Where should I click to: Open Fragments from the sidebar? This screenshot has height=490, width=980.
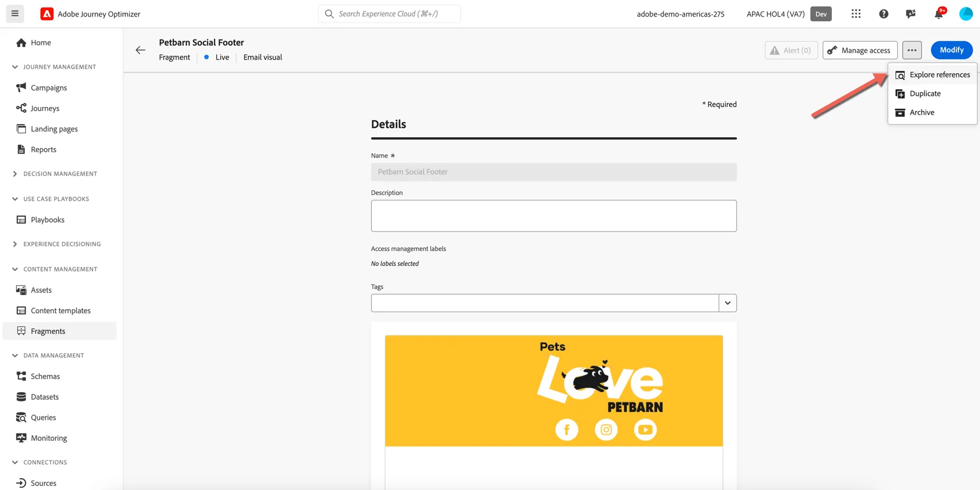60,331
